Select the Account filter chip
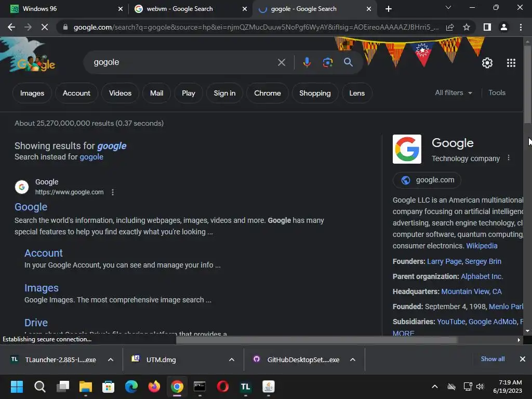Screen dimensions: 532x399 click(x=76, y=93)
